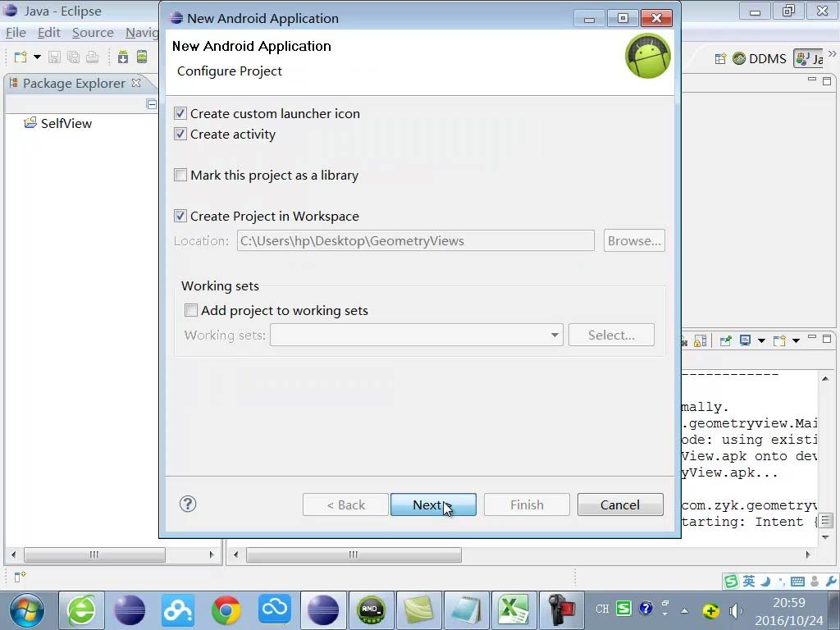Open Notepad from the taskbar
The image size is (840, 630).
tap(466, 610)
